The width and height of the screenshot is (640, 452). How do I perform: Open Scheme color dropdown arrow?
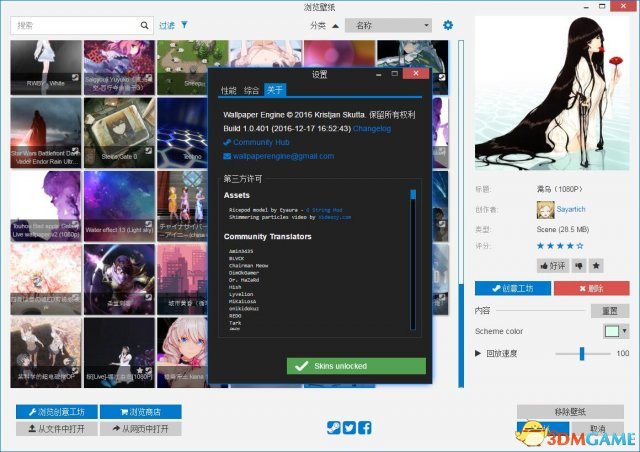pos(624,331)
